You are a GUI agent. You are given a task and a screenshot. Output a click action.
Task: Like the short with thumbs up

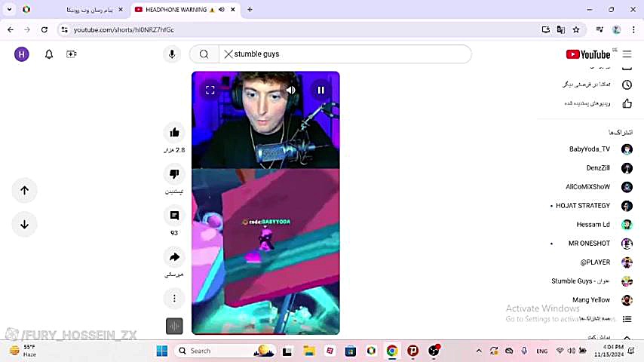(x=174, y=132)
